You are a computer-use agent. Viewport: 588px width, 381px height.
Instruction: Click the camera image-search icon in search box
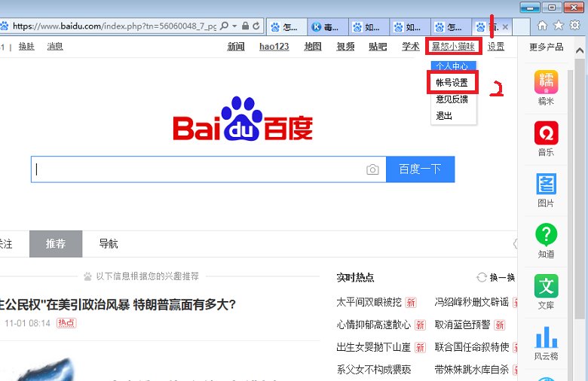pyautogui.click(x=372, y=169)
